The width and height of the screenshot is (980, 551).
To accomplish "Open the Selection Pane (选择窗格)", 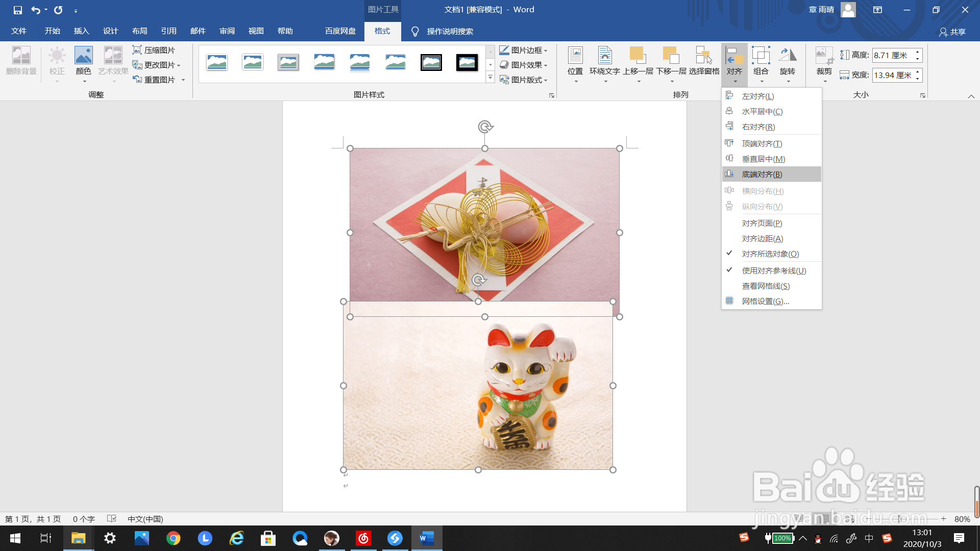I will point(704,61).
